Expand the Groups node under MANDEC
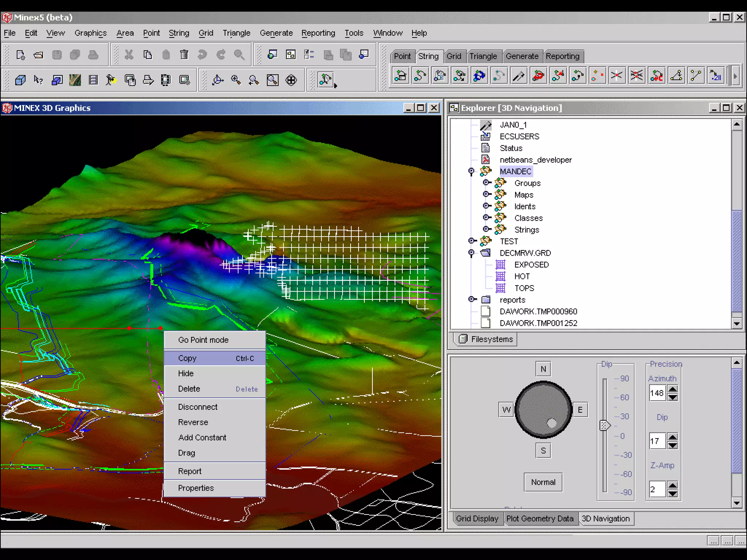Viewport: 747px width, 560px height. (487, 183)
